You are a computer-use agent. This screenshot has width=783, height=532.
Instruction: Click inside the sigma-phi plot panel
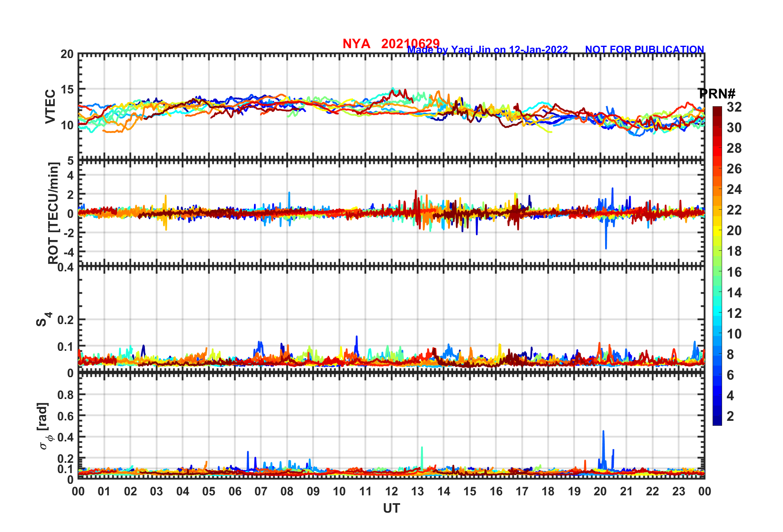pos(391,426)
